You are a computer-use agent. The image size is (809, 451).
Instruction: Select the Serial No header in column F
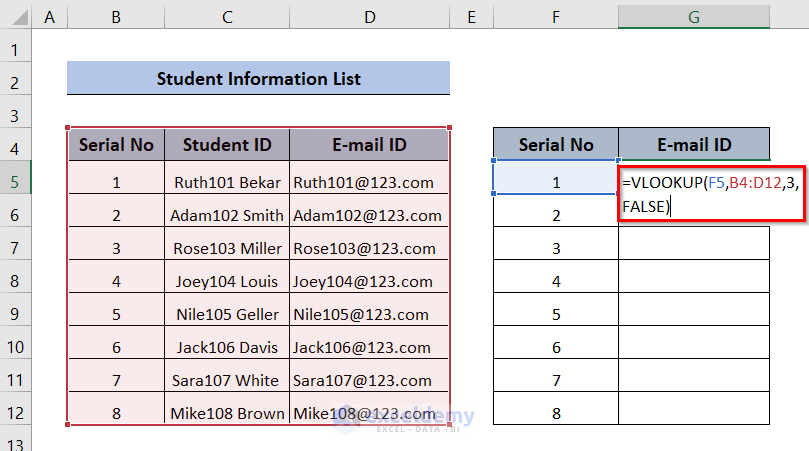pyautogui.click(x=556, y=145)
